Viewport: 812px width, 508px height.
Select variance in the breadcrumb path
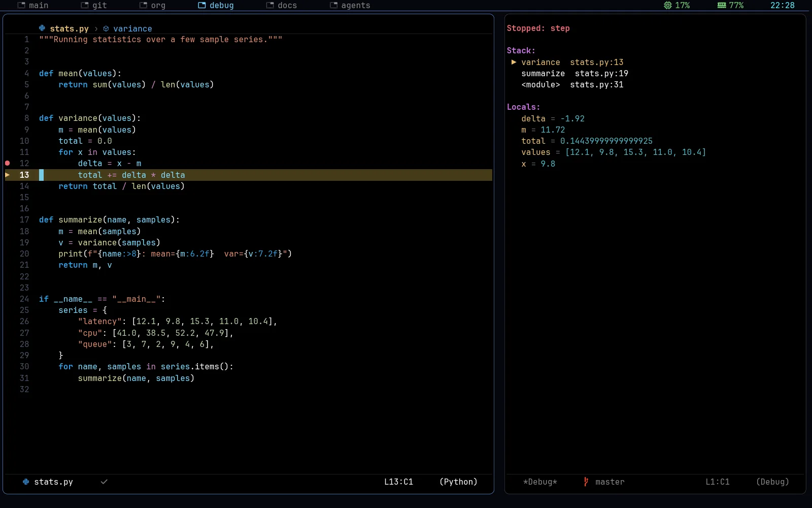132,29
